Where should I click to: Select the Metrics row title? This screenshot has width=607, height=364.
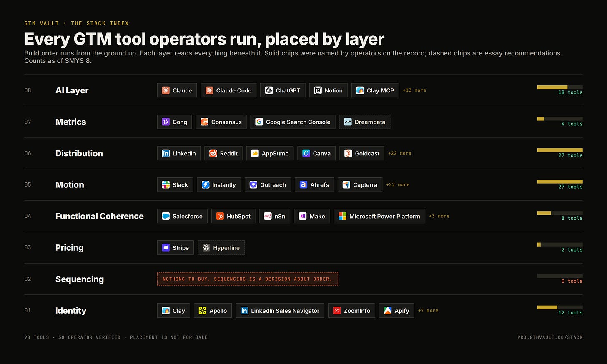[x=70, y=122]
